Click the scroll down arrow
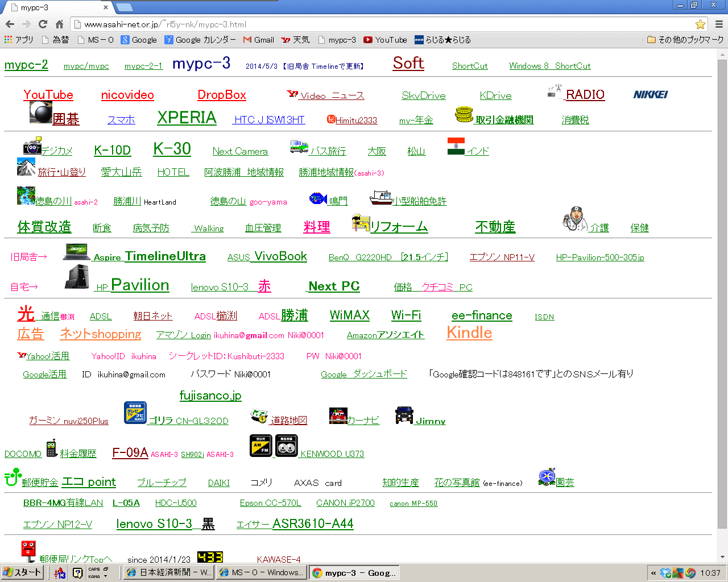Viewport: 728px width, 582px height. coord(722,558)
